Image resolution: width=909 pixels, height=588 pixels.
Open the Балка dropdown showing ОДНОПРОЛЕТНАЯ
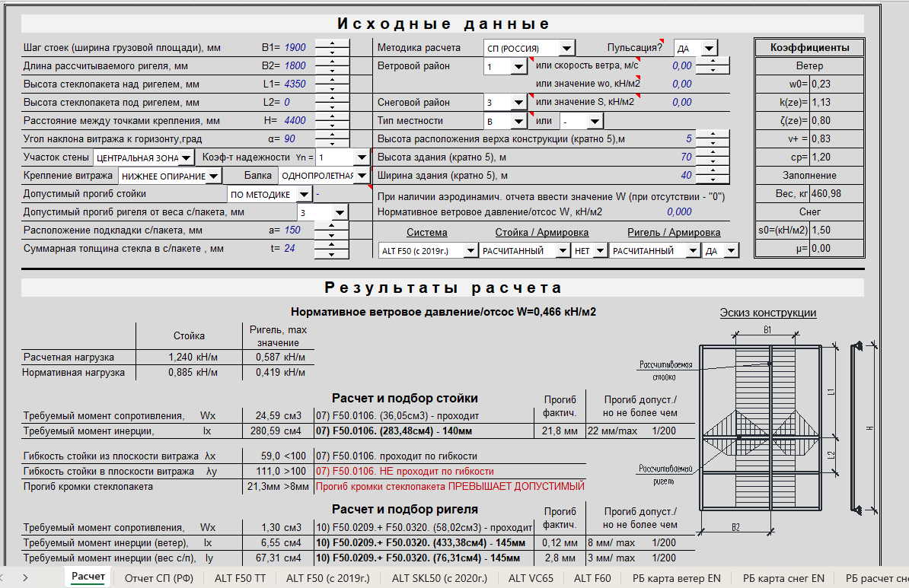pos(362,176)
